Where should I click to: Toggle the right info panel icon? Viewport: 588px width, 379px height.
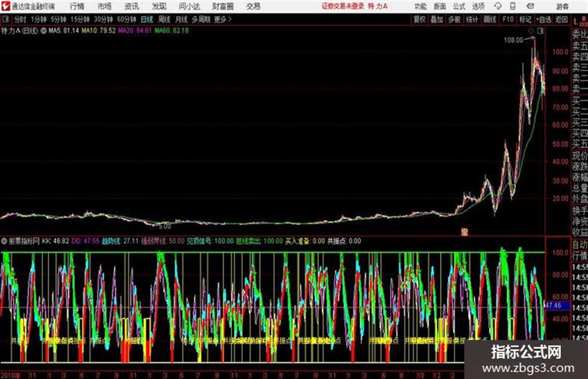pos(540,30)
